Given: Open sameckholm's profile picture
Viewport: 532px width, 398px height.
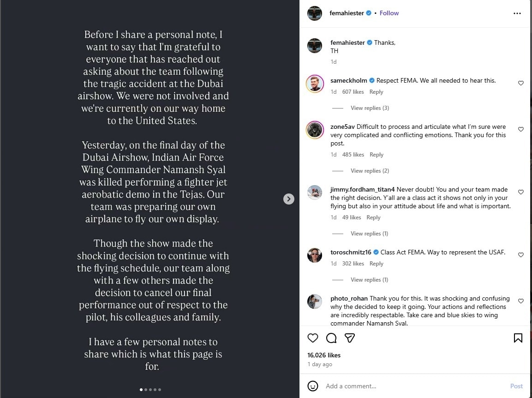Looking at the screenshot, I should (x=315, y=84).
